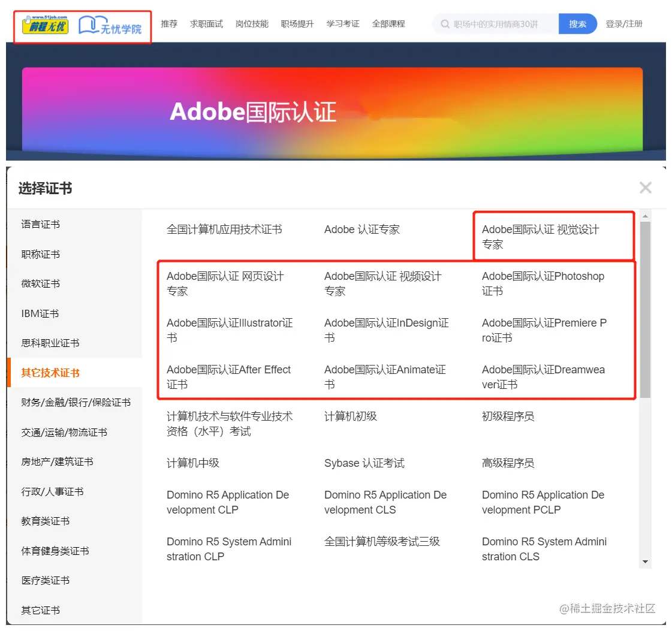This screenshot has width=672, height=631.
Task: Select 教育类证书 category
Action: [46, 521]
